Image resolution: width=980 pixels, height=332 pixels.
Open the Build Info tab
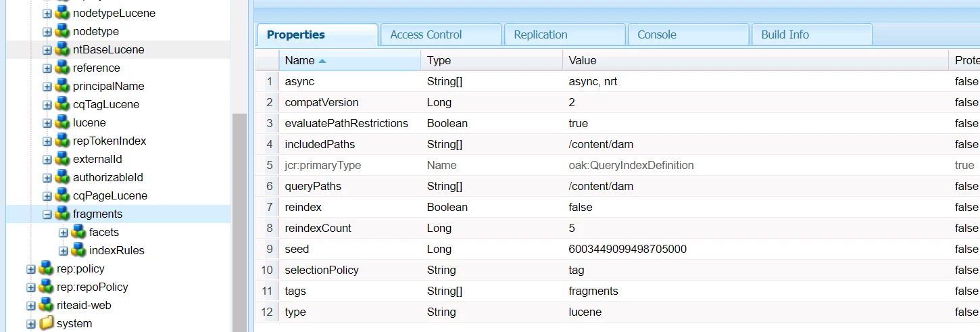pyautogui.click(x=812, y=34)
